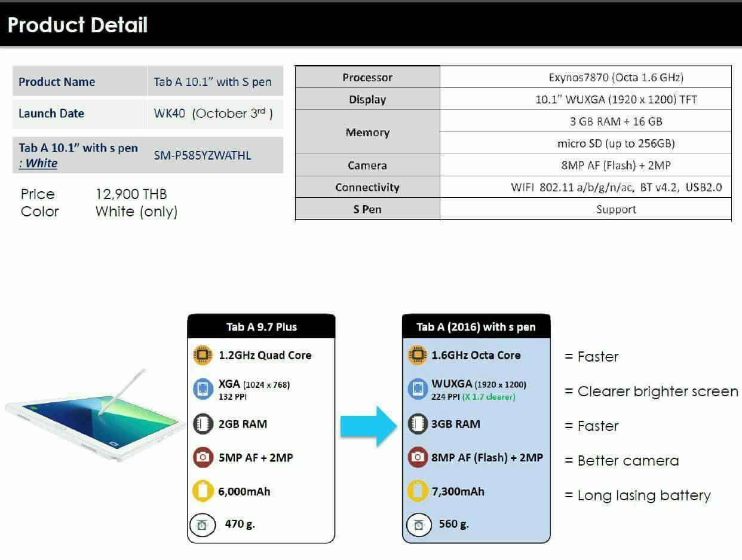
Task: Click the "= Long lasing battery" text
Action: 637,495
